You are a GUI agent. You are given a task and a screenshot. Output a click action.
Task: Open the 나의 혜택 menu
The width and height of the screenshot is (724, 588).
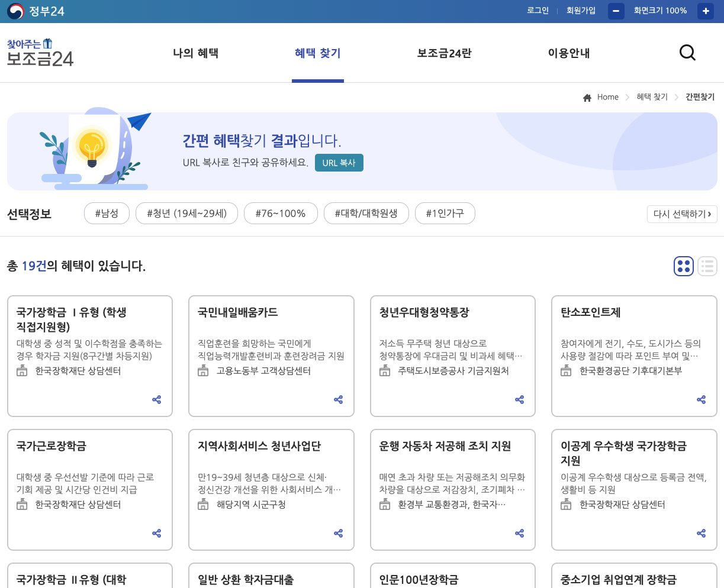195,53
